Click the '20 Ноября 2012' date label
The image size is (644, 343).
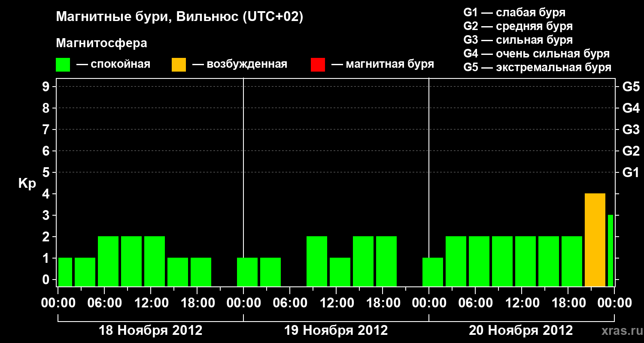tap(521, 331)
